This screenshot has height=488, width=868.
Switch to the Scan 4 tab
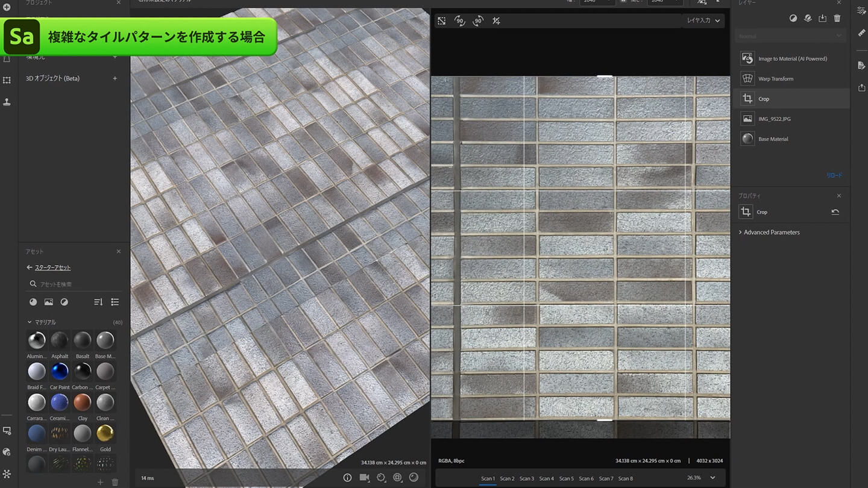pyautogui.click(x=547, y=478)
